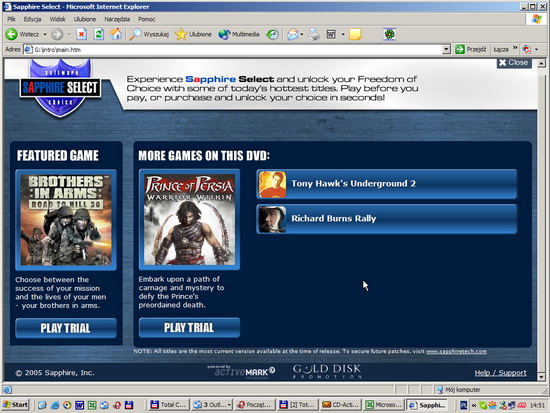The height and width of the screenshot is (413, 550).
Task: Switch to the Total C... taskbar window
Action: pyautogui.click(x=169, y=405)
